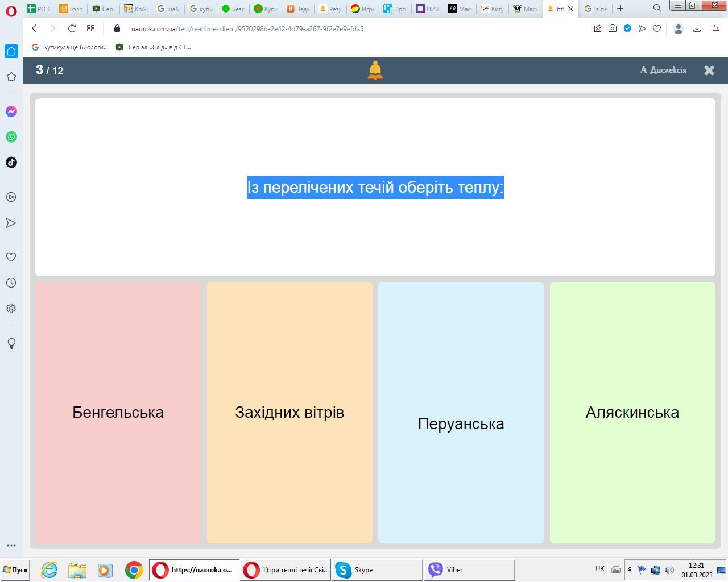Open the browser Downloads icon
Screen dimensions: 728x582
[x=697, y=28]
